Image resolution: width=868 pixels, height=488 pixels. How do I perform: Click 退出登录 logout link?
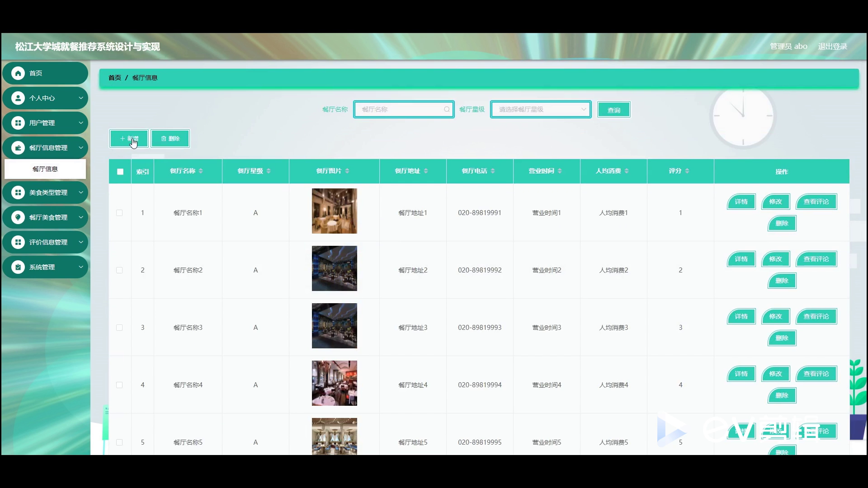(832, 47)
